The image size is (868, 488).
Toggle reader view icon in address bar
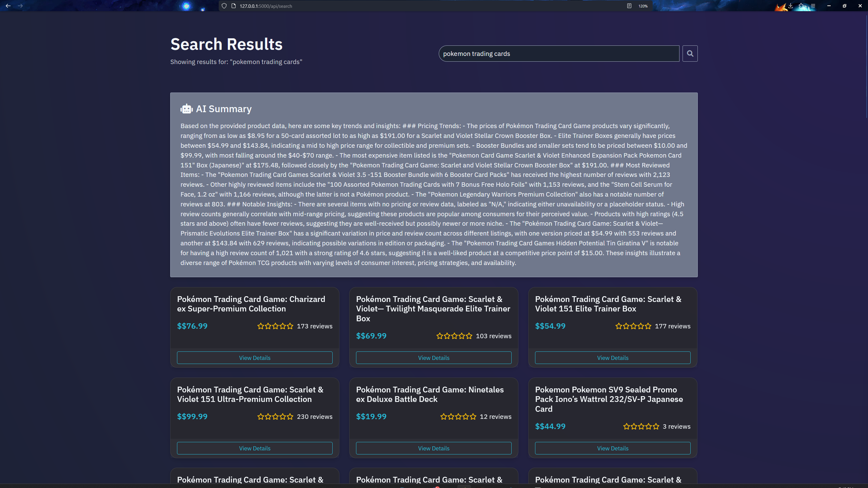point(629,6)
